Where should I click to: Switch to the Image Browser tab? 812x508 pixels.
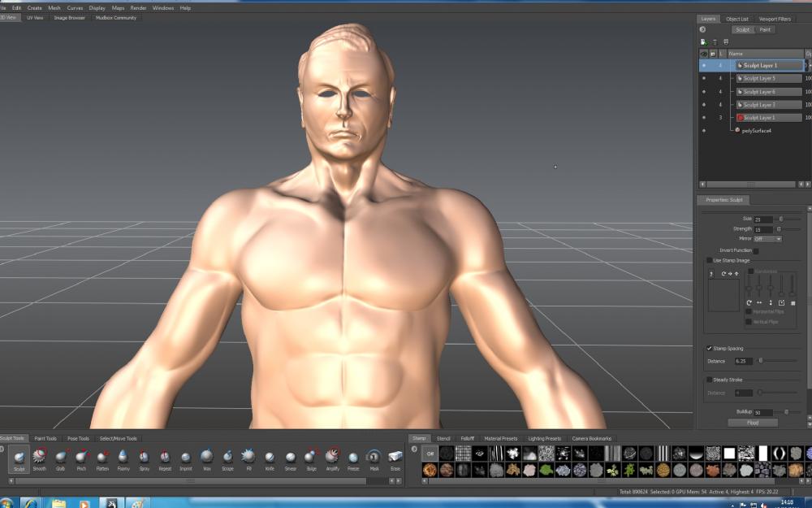(x=69, y=18)
